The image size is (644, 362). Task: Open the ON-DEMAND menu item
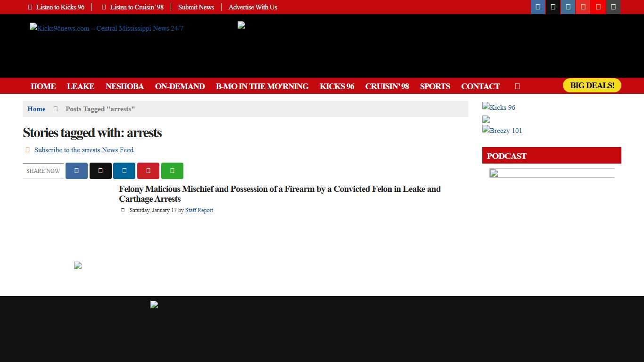[x=180, y=86]
